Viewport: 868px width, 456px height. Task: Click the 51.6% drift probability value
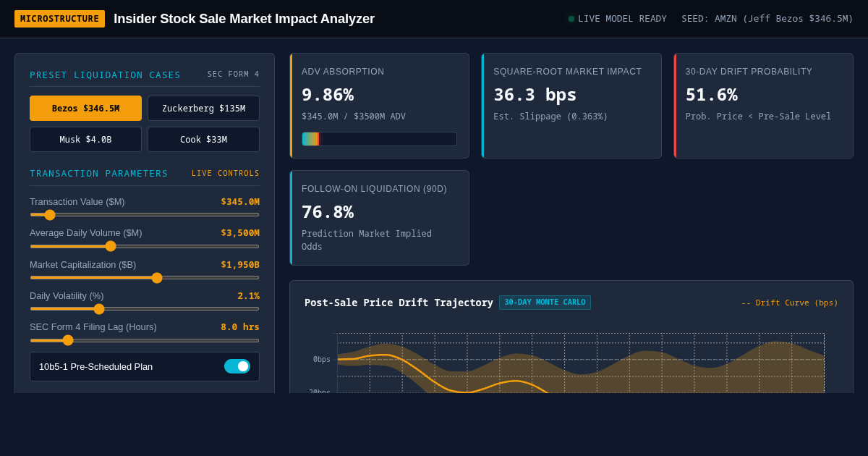tap(712, 95)
